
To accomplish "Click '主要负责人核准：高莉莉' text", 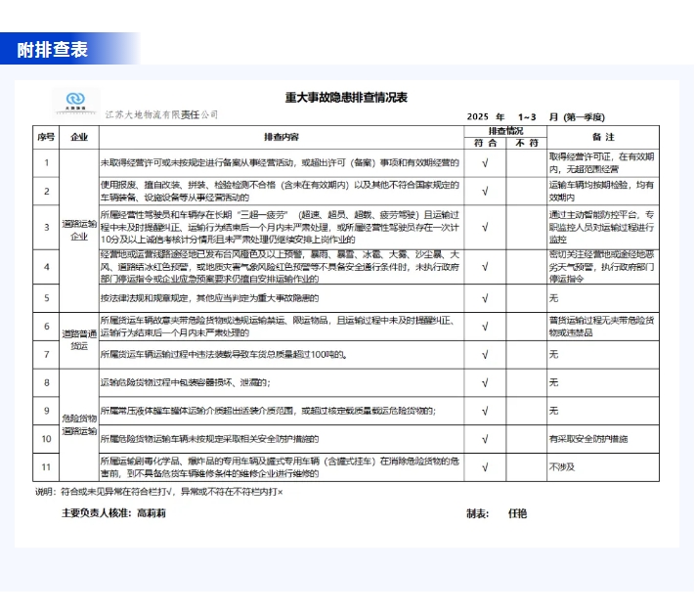I will click(x=113, y=513).
